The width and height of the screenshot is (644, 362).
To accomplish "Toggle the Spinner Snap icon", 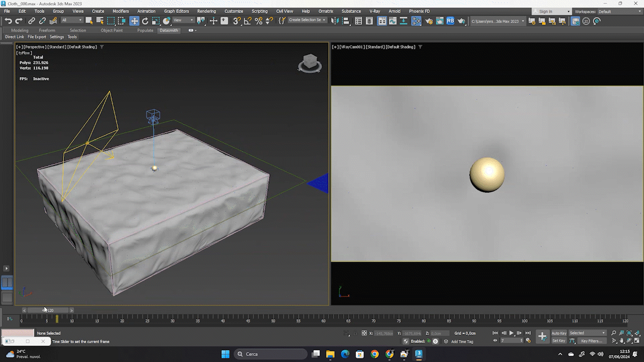I will (269, 21).
